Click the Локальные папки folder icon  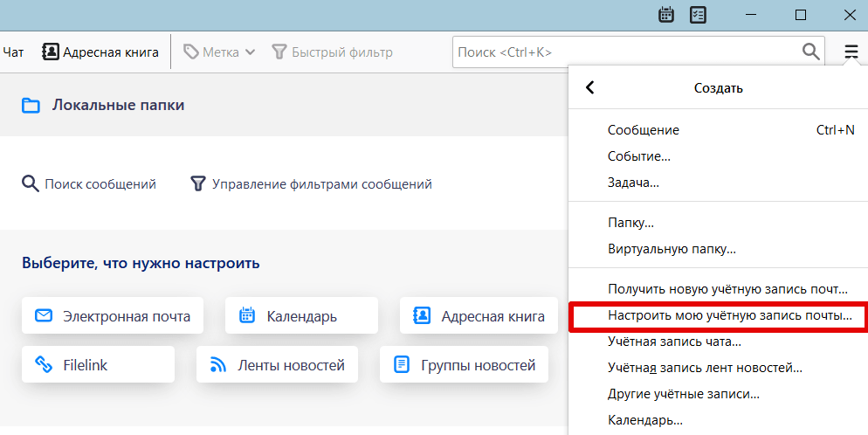[31, 105]
